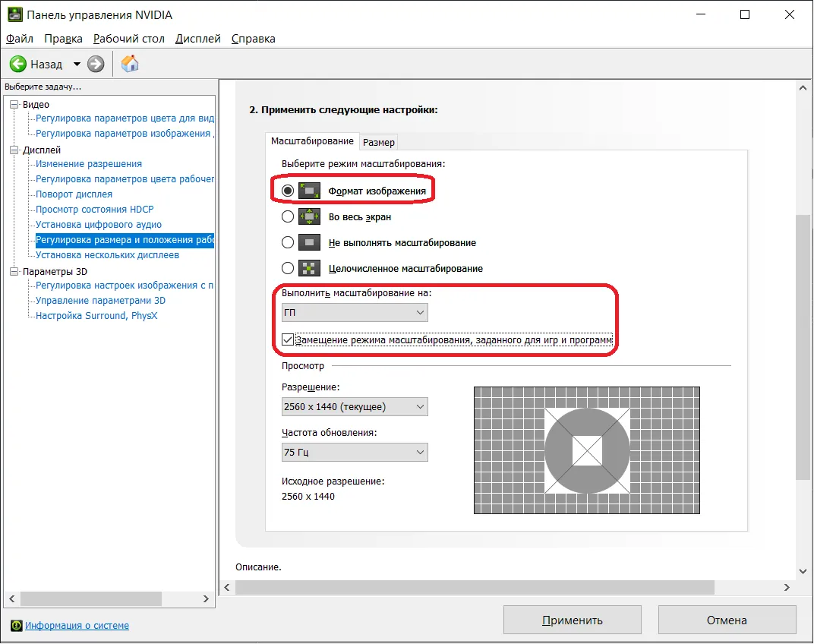
Task: Click main pane scroll right arrow
Action: click(x=787, y=587)
